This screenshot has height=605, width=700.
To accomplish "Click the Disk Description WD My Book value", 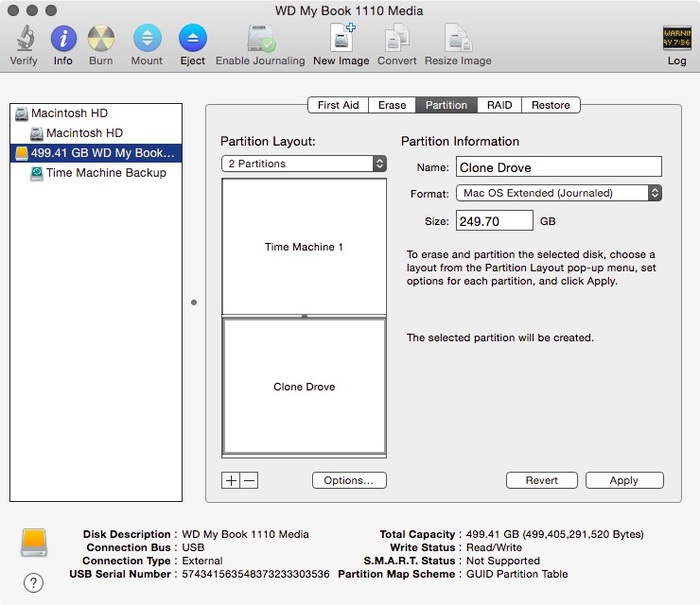I will (245, 534).
